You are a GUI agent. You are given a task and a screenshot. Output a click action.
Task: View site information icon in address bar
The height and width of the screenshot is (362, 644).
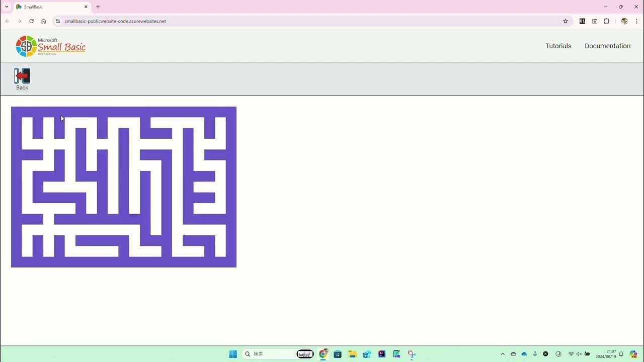tap(58, 21)
